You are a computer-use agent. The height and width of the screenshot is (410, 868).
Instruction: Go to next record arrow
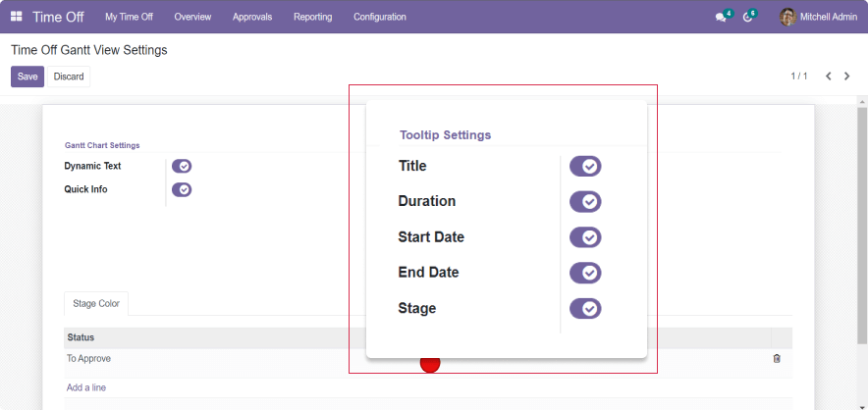(847, 77)
